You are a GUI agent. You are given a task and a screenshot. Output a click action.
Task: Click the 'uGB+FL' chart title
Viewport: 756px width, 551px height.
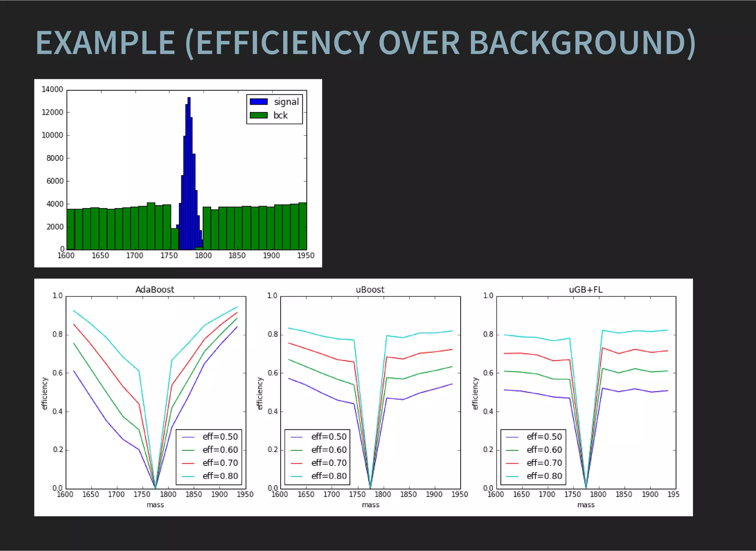click(586, 290)
